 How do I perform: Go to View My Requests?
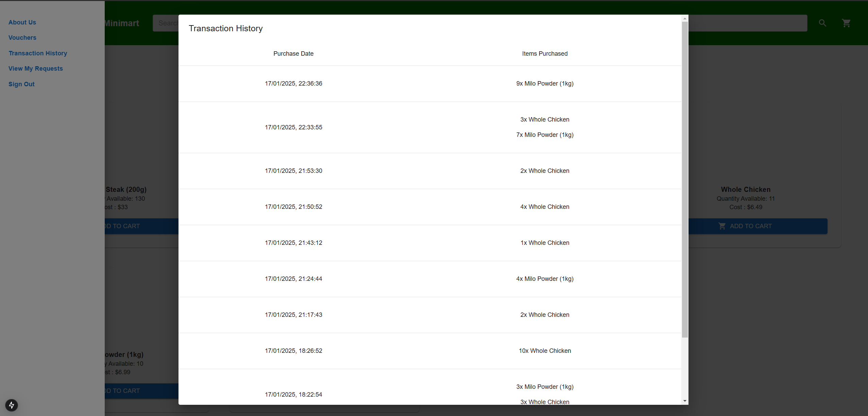click(x=36, y=69)
